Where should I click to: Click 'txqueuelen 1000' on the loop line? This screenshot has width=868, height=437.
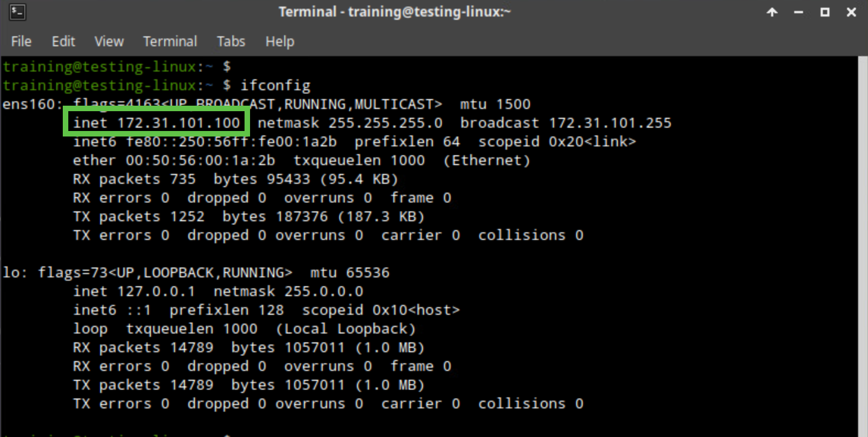click(192, 329)
